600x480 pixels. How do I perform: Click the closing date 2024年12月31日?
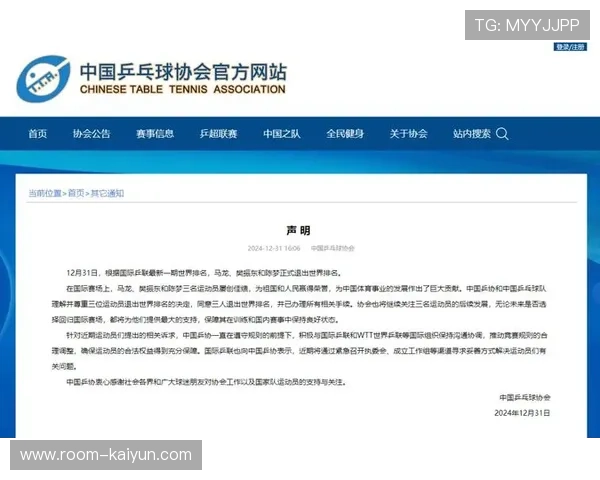pos(522,413)
